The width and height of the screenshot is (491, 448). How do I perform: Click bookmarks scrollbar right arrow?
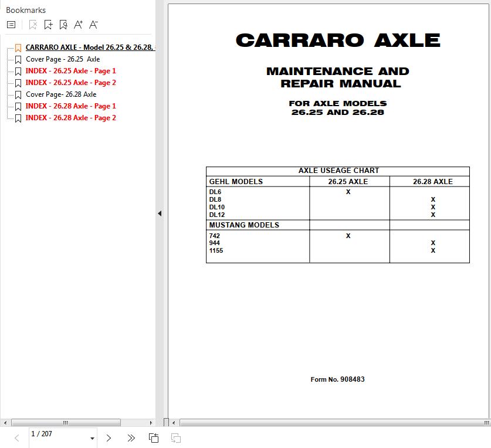pos(151,423)
